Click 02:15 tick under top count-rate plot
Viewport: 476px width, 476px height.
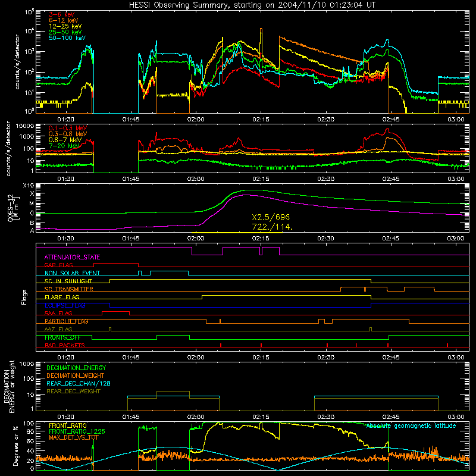pos(261,120)
